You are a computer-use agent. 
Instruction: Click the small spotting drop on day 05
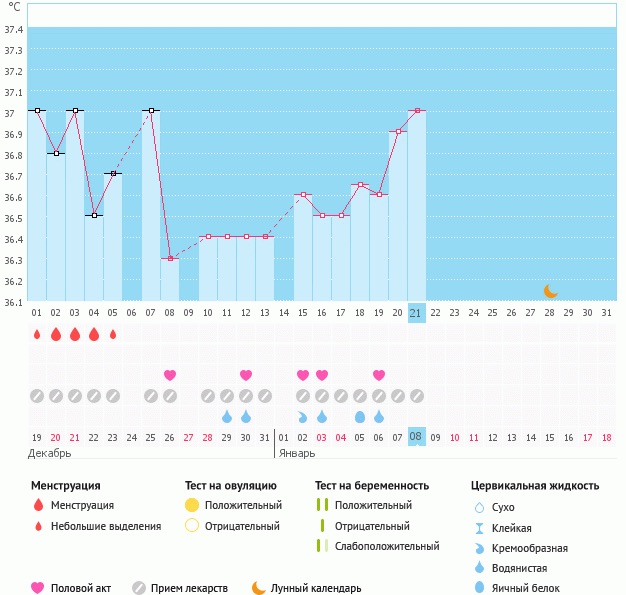click(x=113, y=334)
